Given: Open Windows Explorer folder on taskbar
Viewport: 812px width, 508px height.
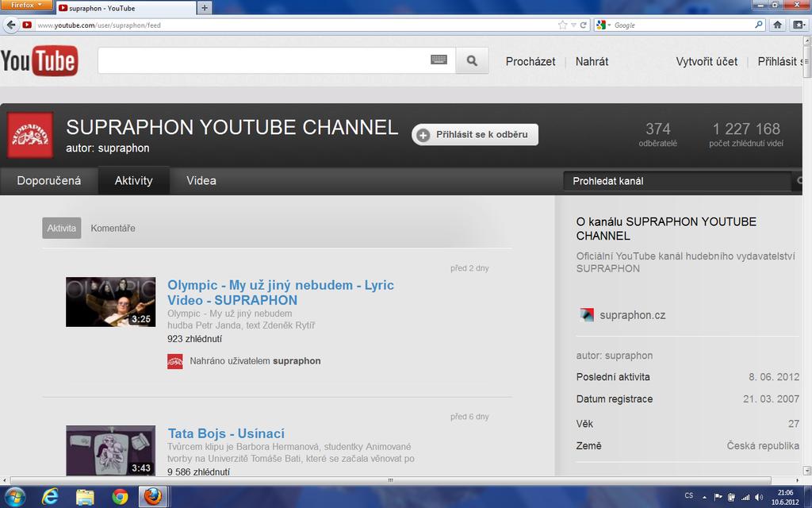Looking at the screenshot, I should (85, 497).
